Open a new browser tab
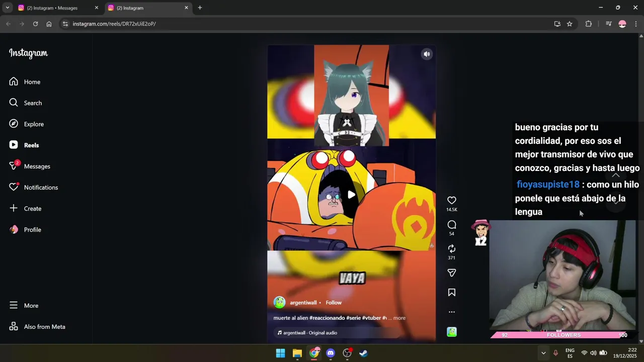644x362 pixels. coord(200,8)
